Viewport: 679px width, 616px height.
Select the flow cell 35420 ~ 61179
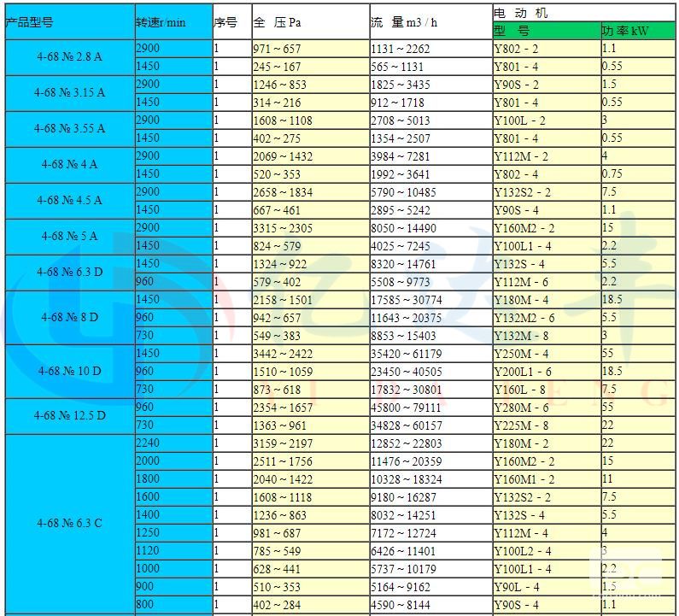pos(429,354)
